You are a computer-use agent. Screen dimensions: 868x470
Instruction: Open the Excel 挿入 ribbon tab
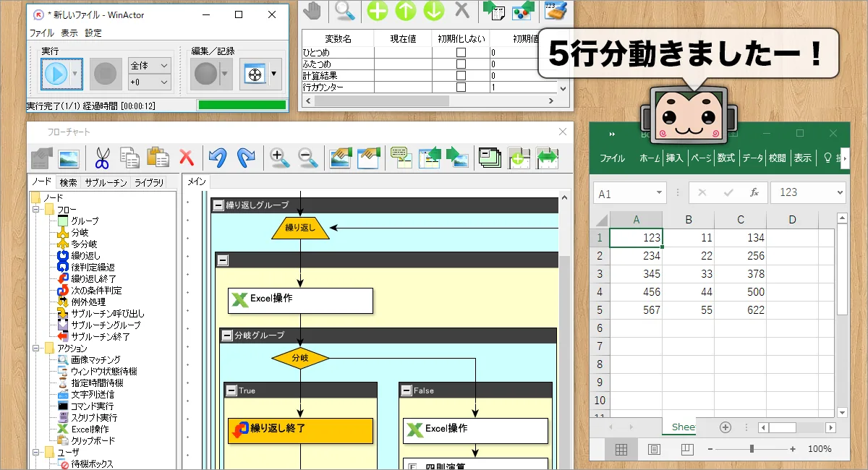click(674, 158)
